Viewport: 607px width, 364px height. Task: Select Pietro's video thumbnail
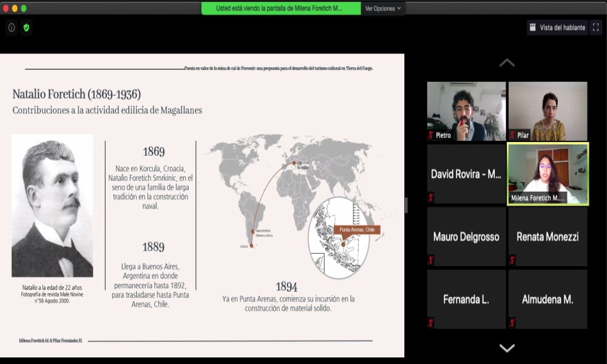[466, 110]
